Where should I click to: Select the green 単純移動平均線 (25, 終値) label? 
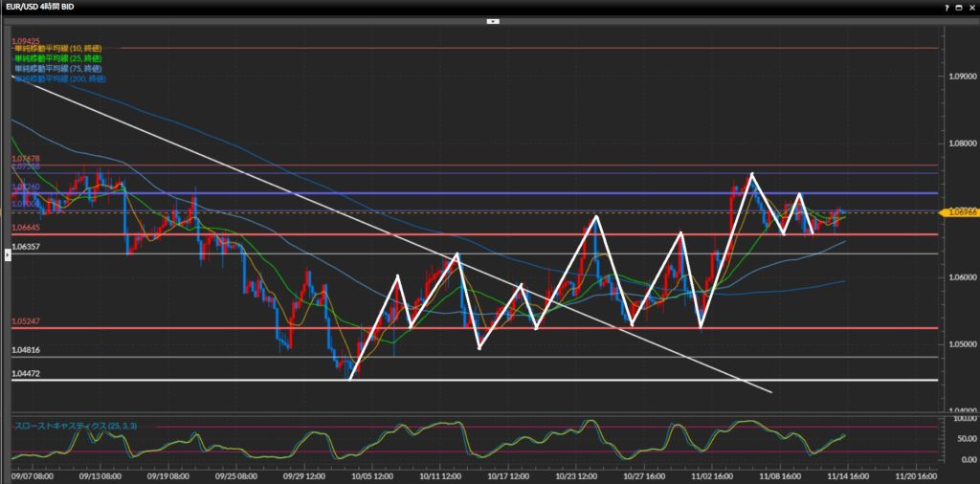coord(58,58)
